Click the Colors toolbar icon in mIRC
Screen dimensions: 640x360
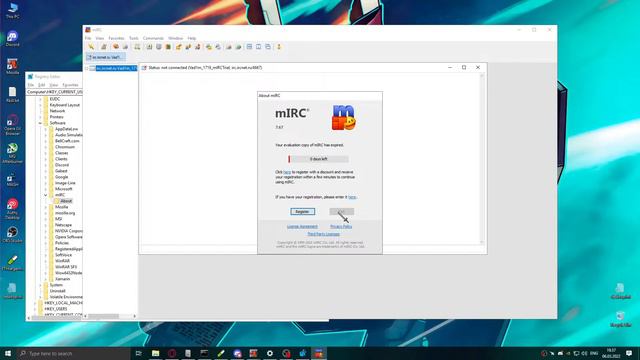click(168, 47)
